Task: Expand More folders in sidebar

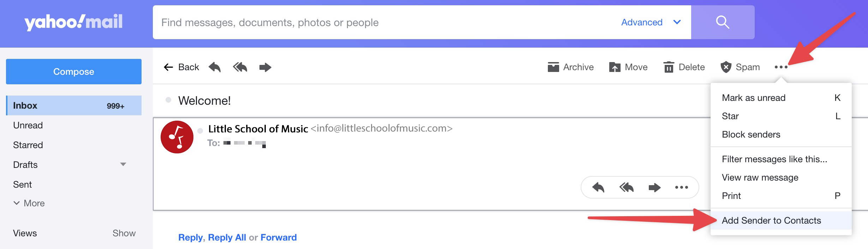Action: [x=29, y=203]
